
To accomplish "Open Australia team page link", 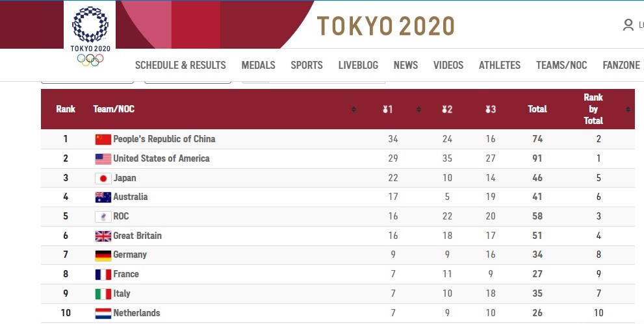I will click(131, 197).
